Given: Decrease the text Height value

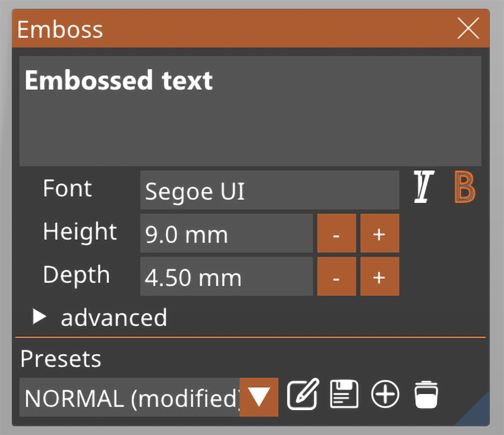Looking at the screenshot, I should (x=336, y=233).
